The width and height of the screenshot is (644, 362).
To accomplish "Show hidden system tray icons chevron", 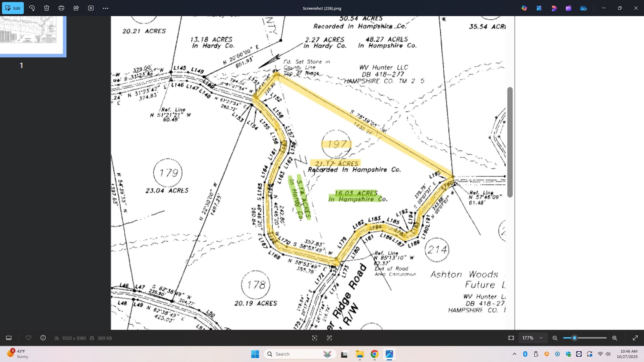I will pyautogui.click(x=514, y=354).
